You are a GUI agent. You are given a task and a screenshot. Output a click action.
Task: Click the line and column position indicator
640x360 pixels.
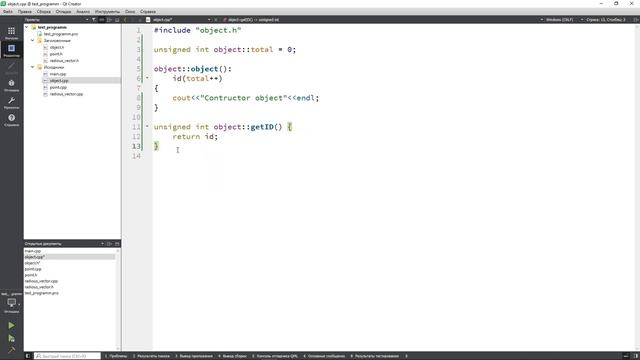(x=606, y=20)
